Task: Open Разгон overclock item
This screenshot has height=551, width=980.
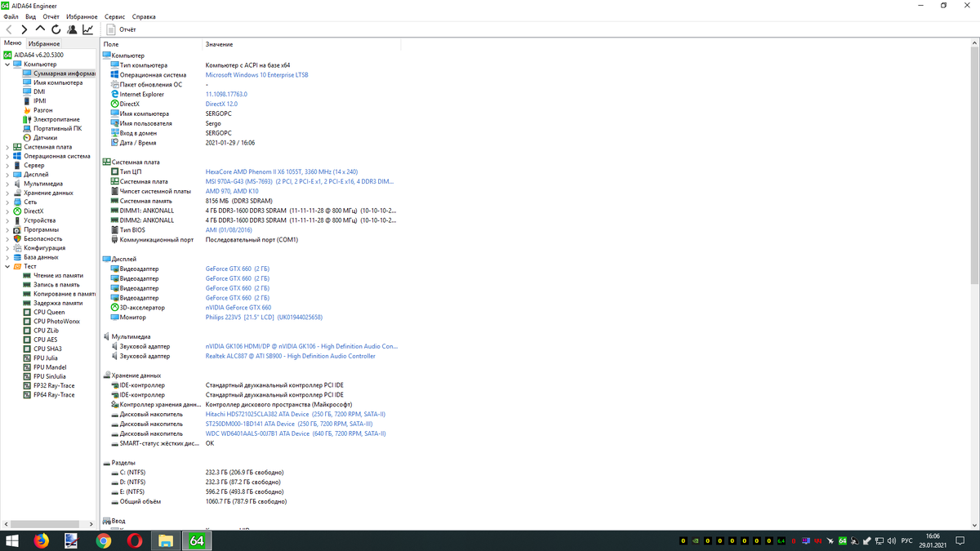Action: click(x=43, y=110)
